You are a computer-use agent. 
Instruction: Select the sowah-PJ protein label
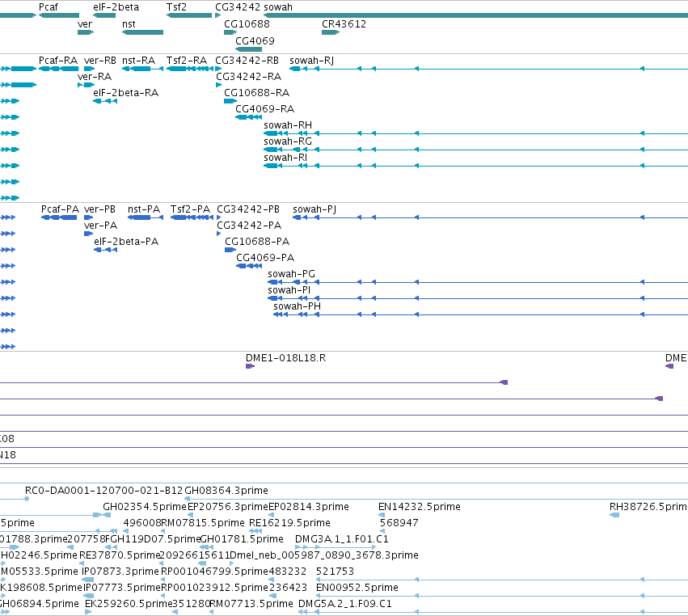(314, 209)
